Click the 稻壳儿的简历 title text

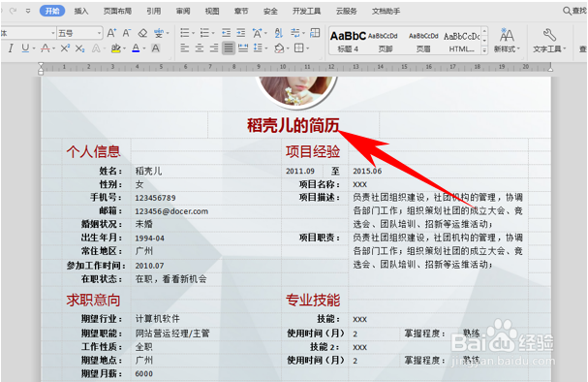click(293, 125)
